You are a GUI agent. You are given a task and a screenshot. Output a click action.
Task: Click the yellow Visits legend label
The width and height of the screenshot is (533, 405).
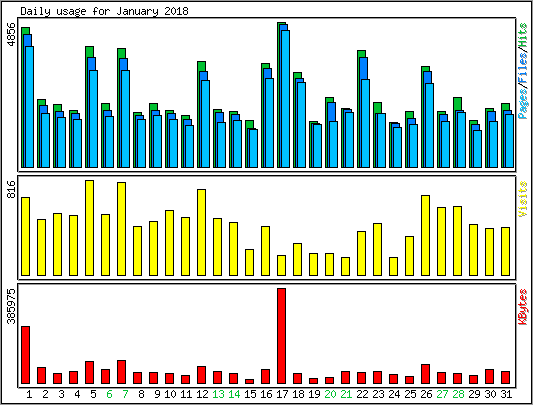(523, 199)
